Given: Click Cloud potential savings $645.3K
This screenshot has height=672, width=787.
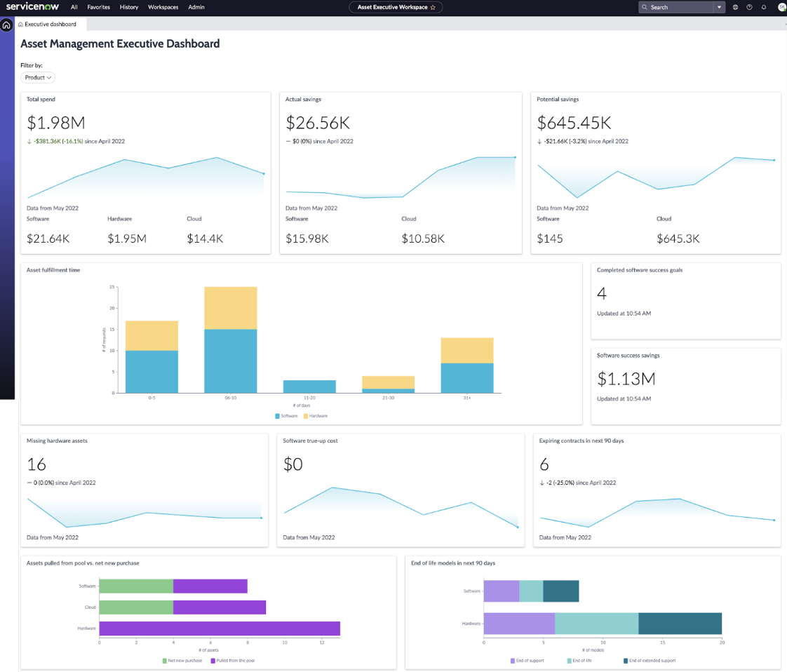Looking at the screenshot, I should [678, 239].
